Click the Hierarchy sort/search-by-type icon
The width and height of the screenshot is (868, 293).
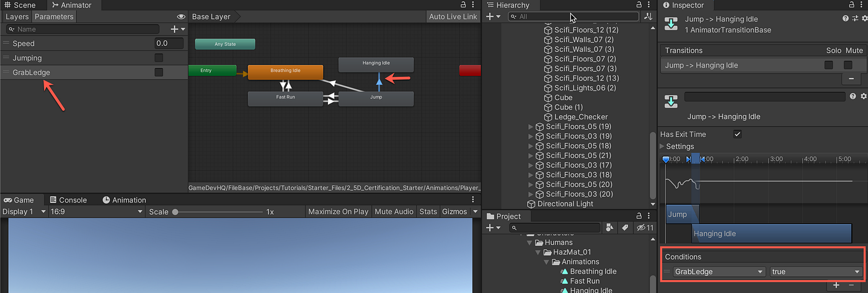point(649,17)
